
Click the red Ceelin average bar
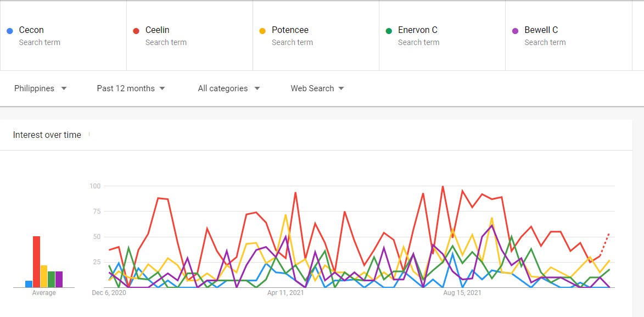pyautogui.click(x=36, y=262)
